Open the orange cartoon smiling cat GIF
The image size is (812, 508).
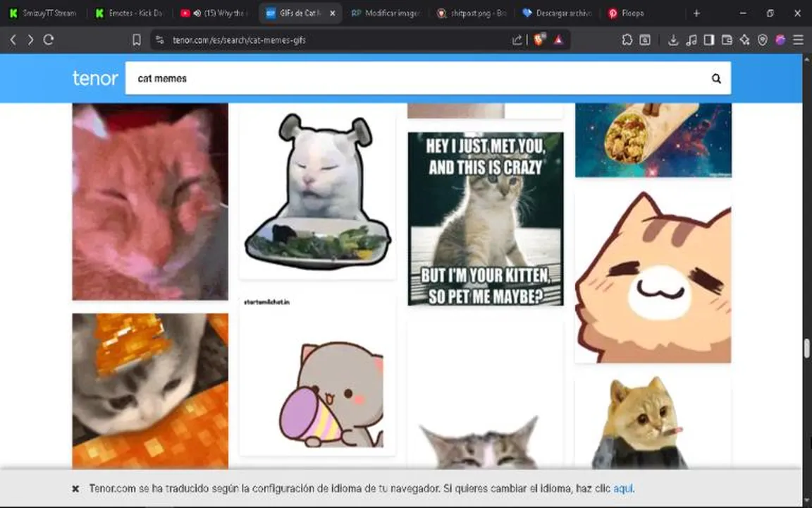653,277
